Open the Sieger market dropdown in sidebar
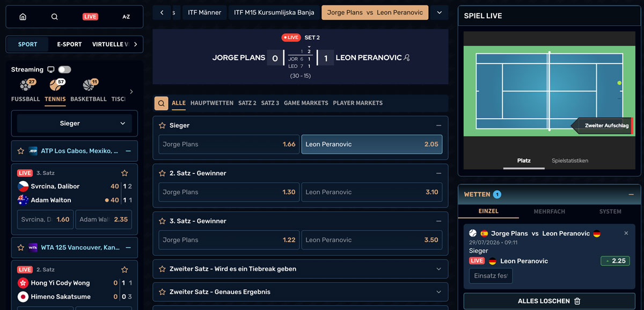Viewport: 644px width, 310px height. coord(75,123)
